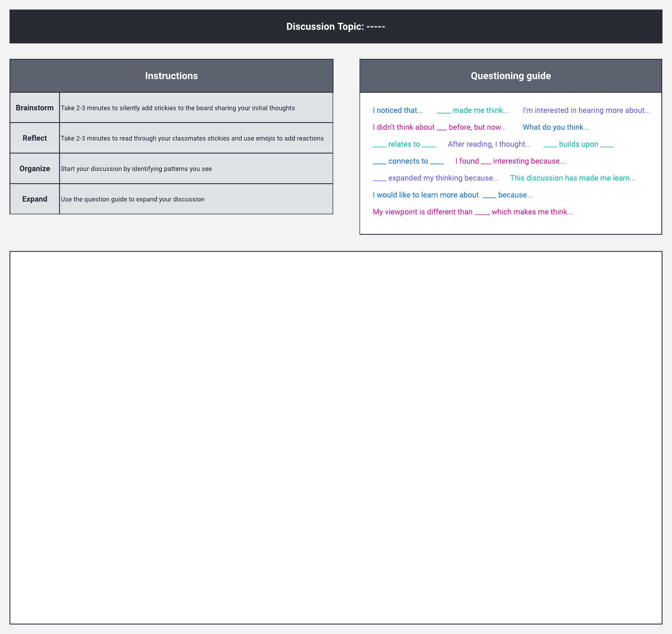Viewport: 672px width, 634px height.
Task: Click the "What do you think..." prompt
Action: pyautogui.click(x=556, y=127)
